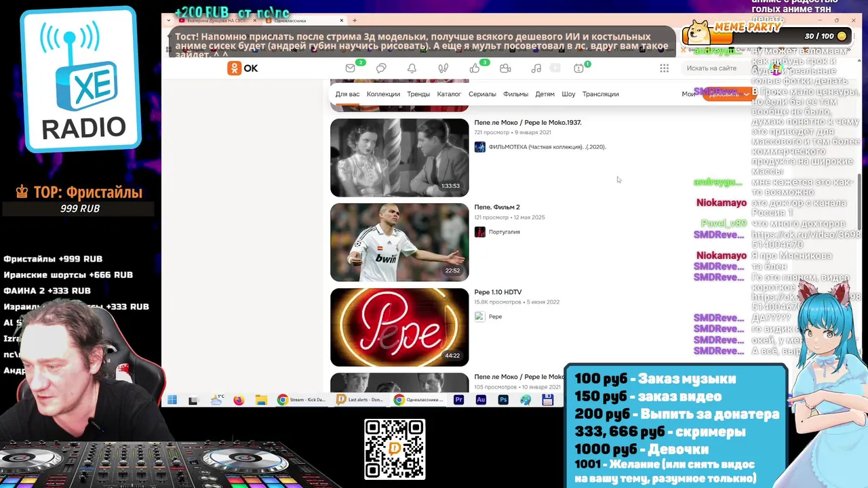Switch to 'Фильмы' tab
Viewport: 868px width, 488px height.
click(x=515, y=94)
